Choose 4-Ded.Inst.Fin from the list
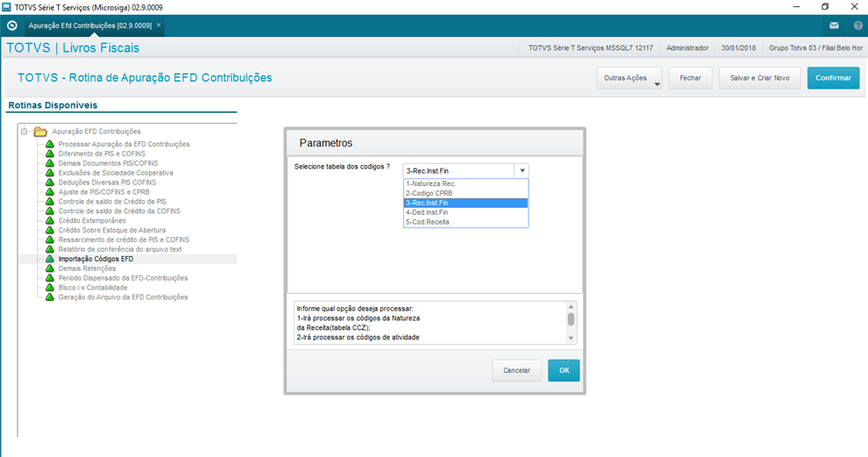This screenshot has width=868, height=457. click(466, 212)
